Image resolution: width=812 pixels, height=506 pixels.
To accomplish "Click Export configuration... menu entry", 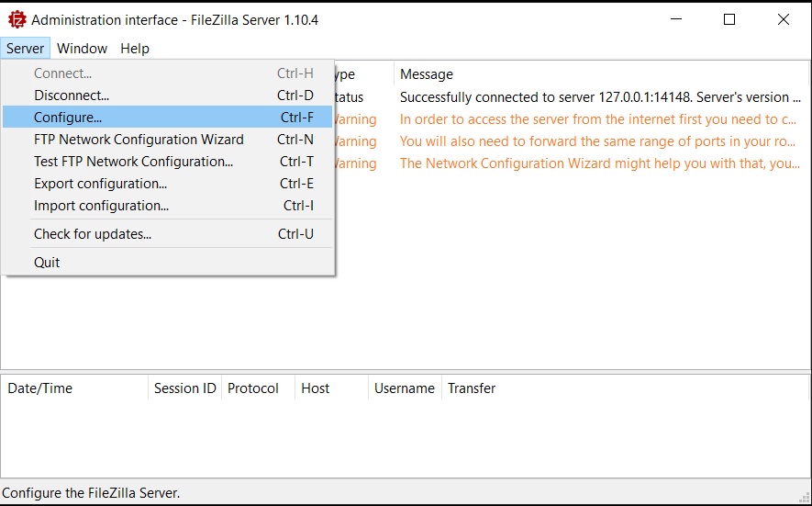I will click(x=100, y=184).
